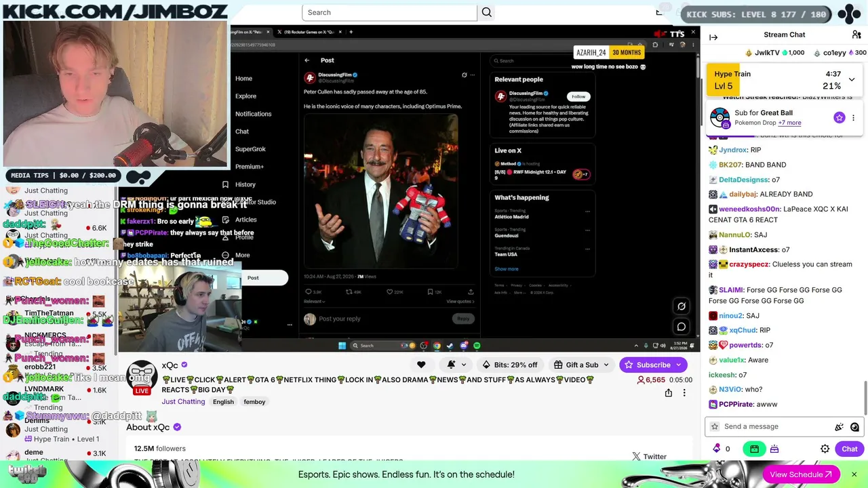Click the chat star badge icon
The height and width of the screenshot is (488, 868).
pos(715,426)
